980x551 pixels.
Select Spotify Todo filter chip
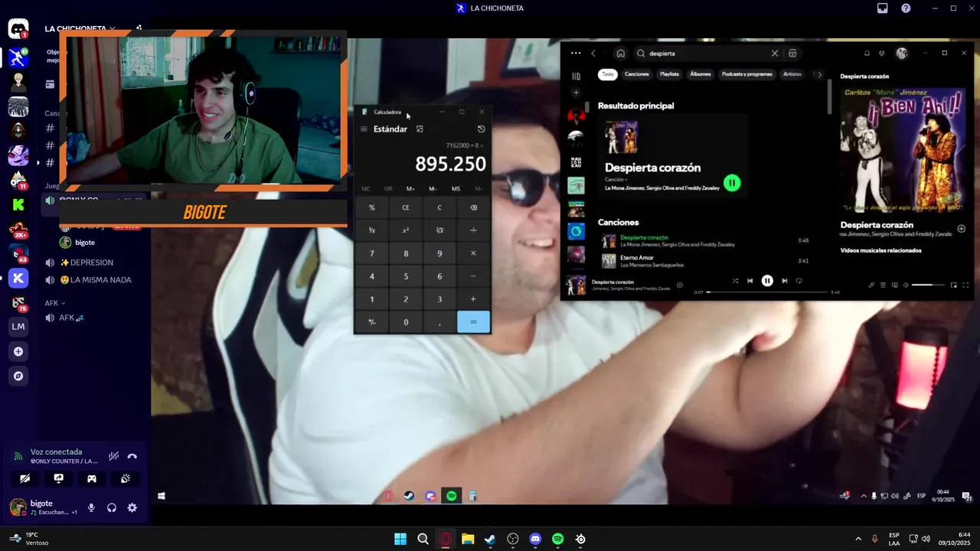point(608,74)
